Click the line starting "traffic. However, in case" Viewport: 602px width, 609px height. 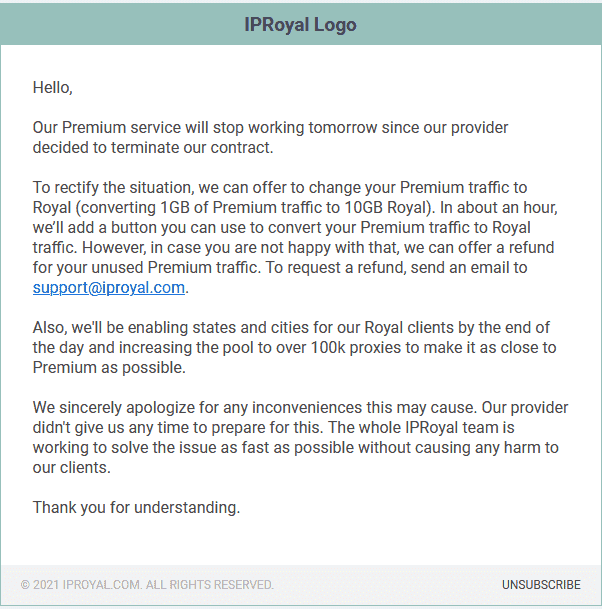[293, 248]
